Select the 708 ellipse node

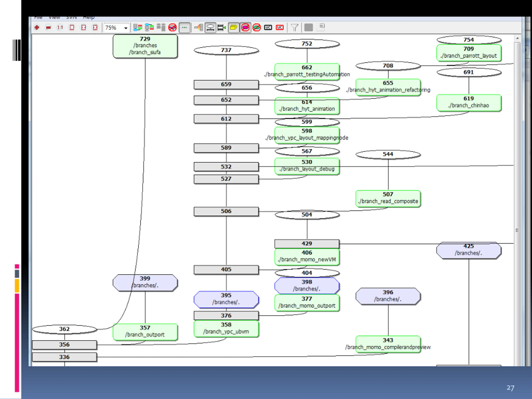click(388, 66)
